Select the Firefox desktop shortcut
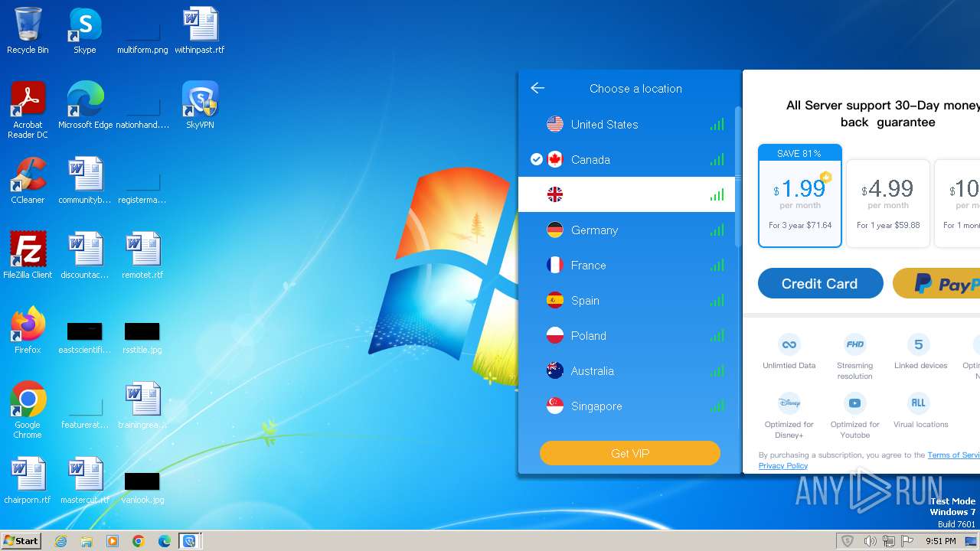The image size is (980, 551). 28,331
